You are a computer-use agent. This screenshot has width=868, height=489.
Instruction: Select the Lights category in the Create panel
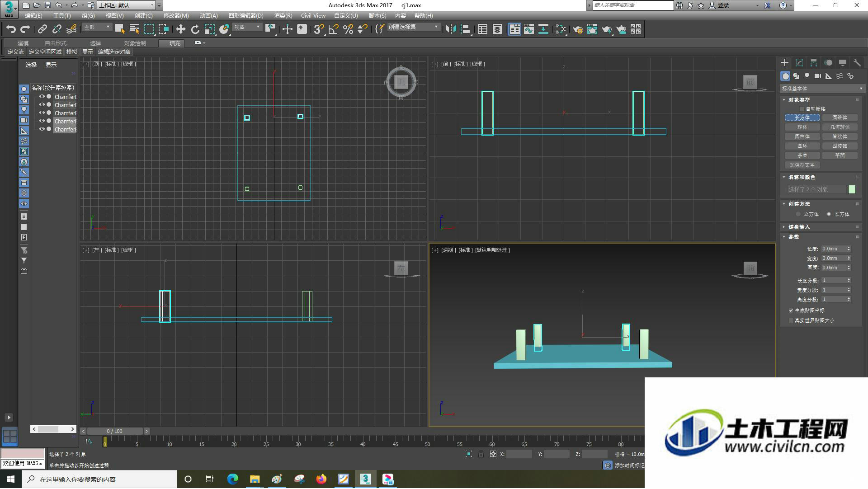[x=807, y=76]
